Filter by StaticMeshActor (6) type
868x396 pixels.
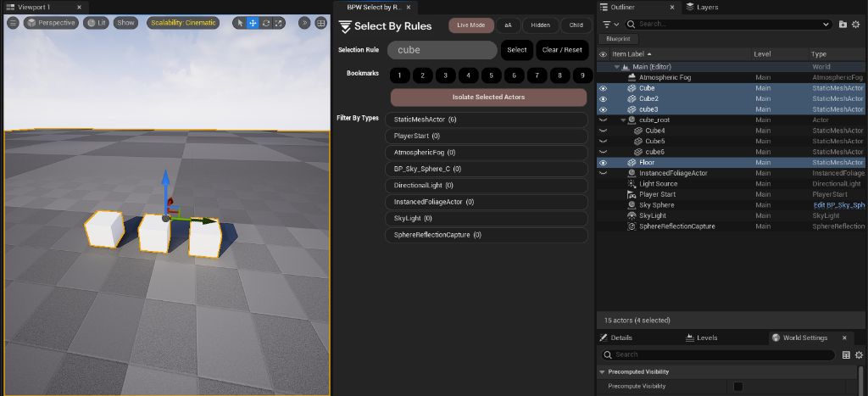point(486,120)
